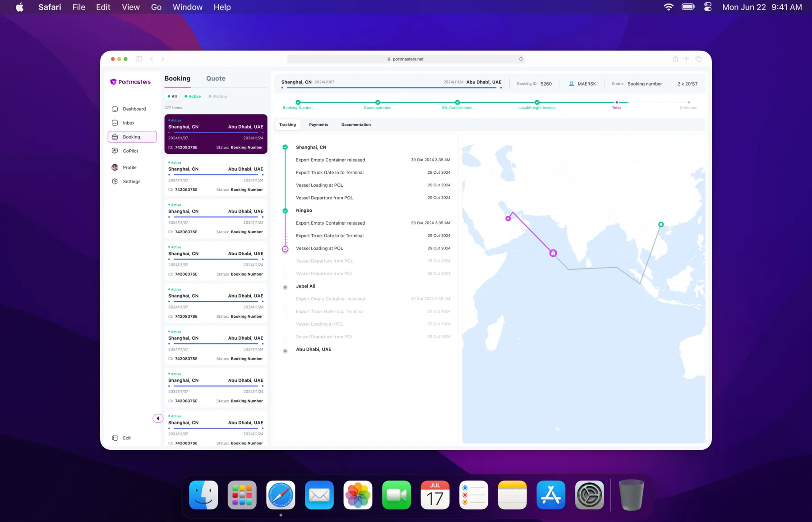Click the green origin marker on map
The height and width of the screenshot is (522, 812).
pyautogui.click(x=661, y=224)
